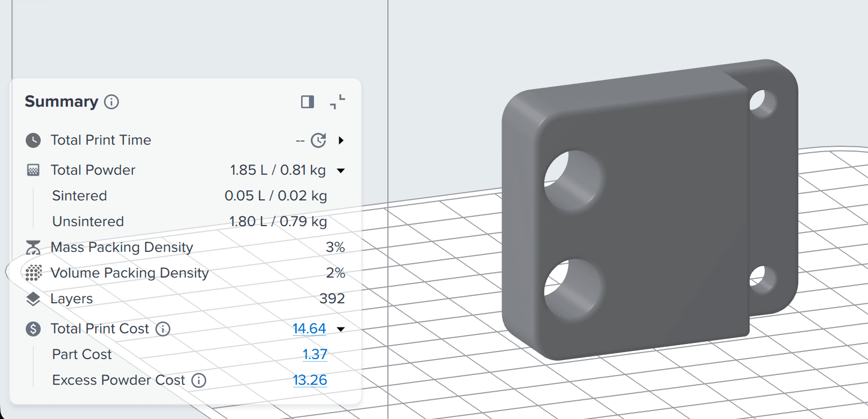Open the 1.37 part cost link
The image size is (868, 419).
(x=315, y=354)
